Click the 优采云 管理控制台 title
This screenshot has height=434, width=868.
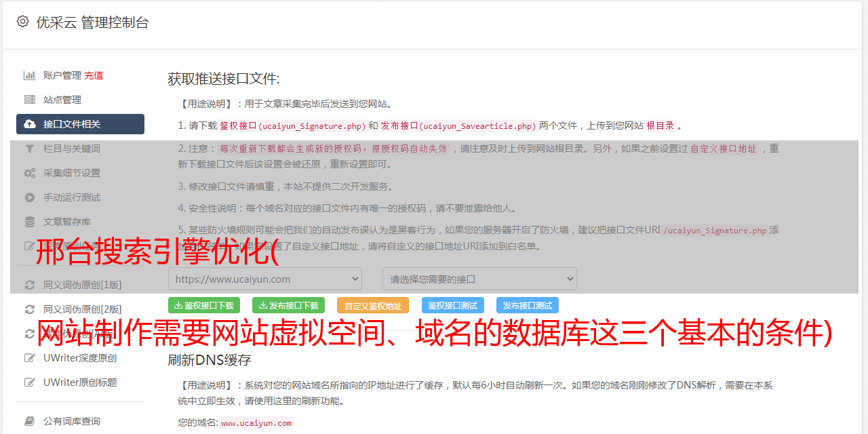coord(92,22)
